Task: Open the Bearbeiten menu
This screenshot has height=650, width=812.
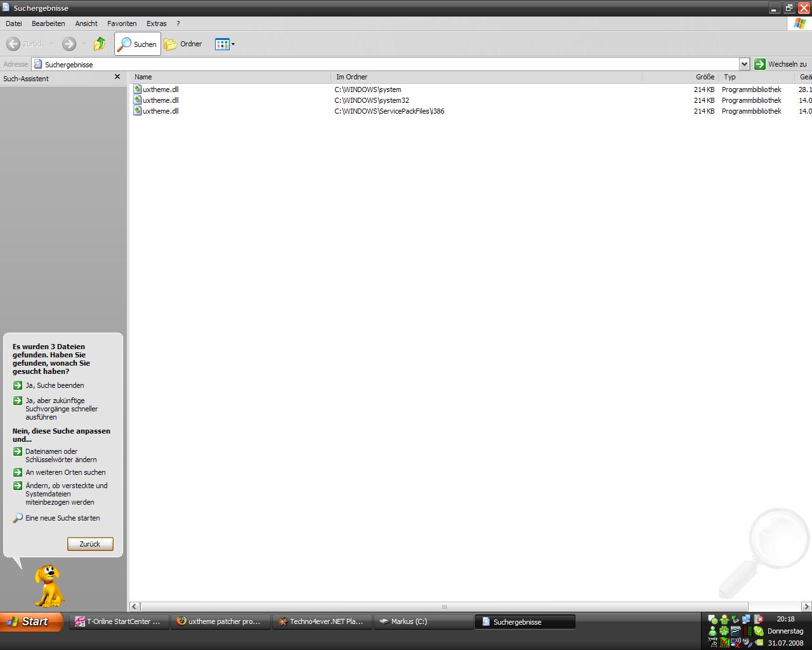Action: 48,23
